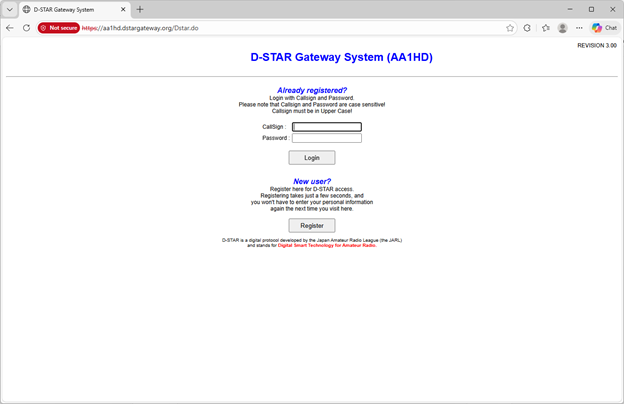Click Digital Smart Technology for Amateur Radio text
This screenshot has width=624, height=404.
pyautogui.click(x=327, y=245)
